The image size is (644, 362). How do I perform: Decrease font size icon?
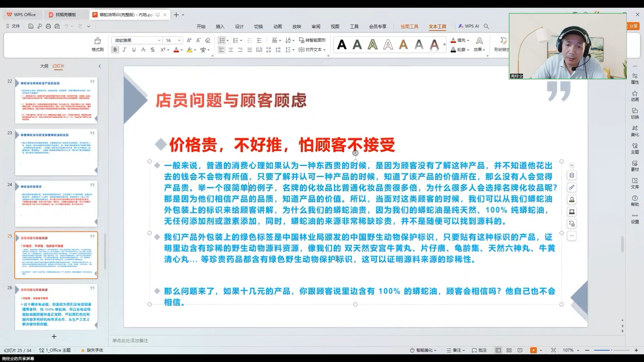(199, 40)
